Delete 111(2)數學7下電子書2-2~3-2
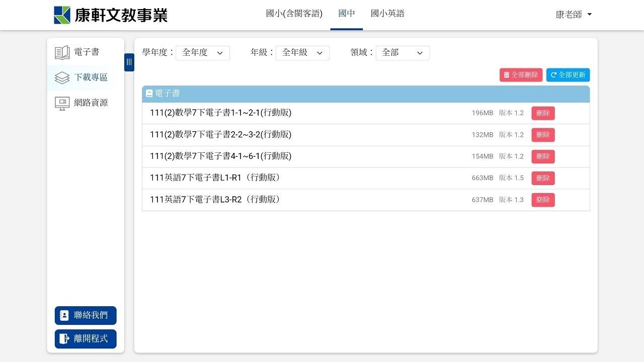 pos(543,135)
